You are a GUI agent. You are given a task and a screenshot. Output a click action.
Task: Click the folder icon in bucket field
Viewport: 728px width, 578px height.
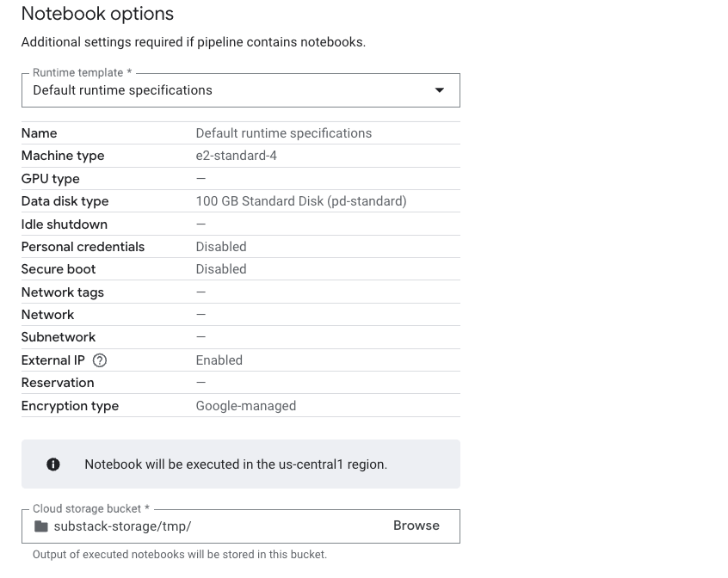[x=41, y=526]
